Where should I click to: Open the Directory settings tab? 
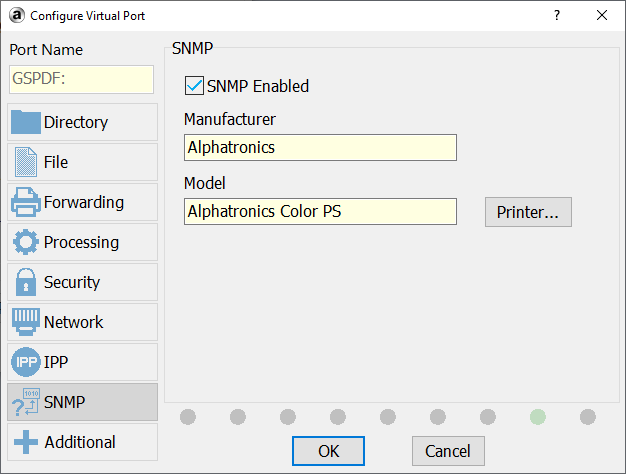(82, 122)
